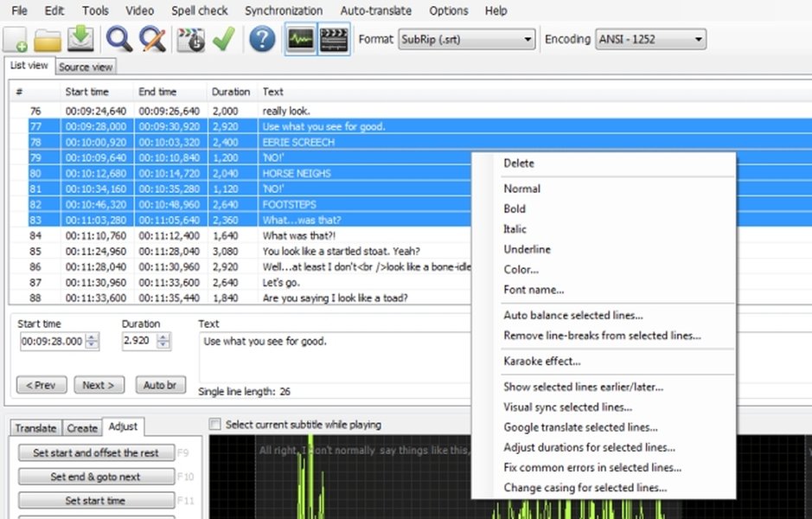Open the Edit menu
This screenshot has height=519, width=812.
click(54, 10)
